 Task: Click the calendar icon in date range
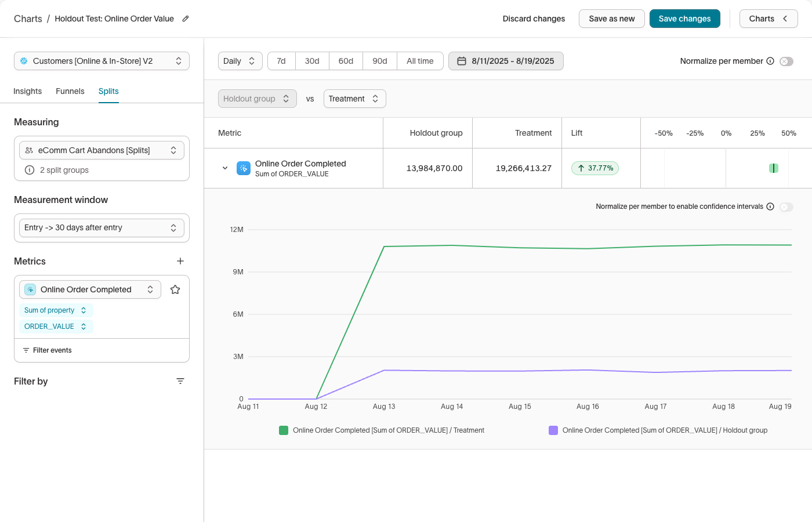(462, 61)
